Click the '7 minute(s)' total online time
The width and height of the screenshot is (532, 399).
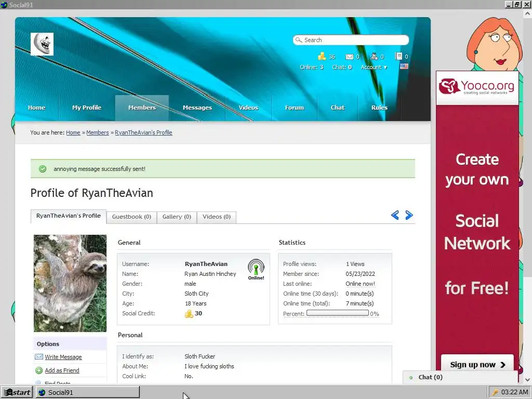pos(360,303)
